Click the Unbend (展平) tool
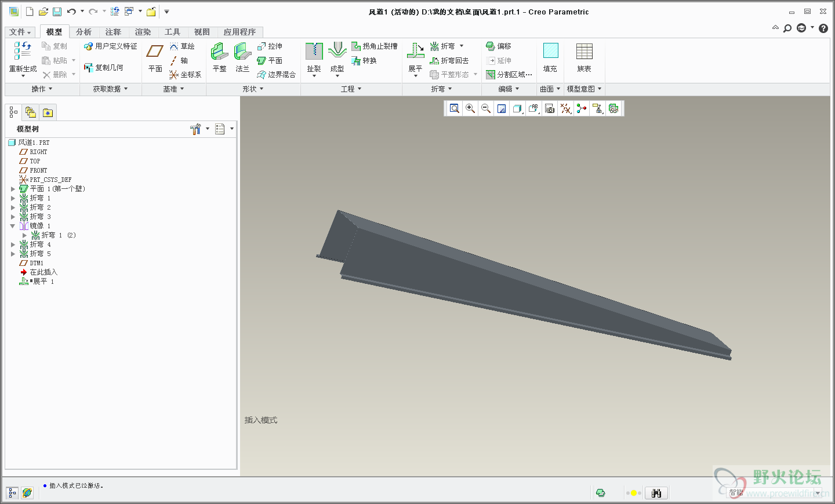Image resolution: width=835 pixels, height=504 pixels. (x=415, y=59)
